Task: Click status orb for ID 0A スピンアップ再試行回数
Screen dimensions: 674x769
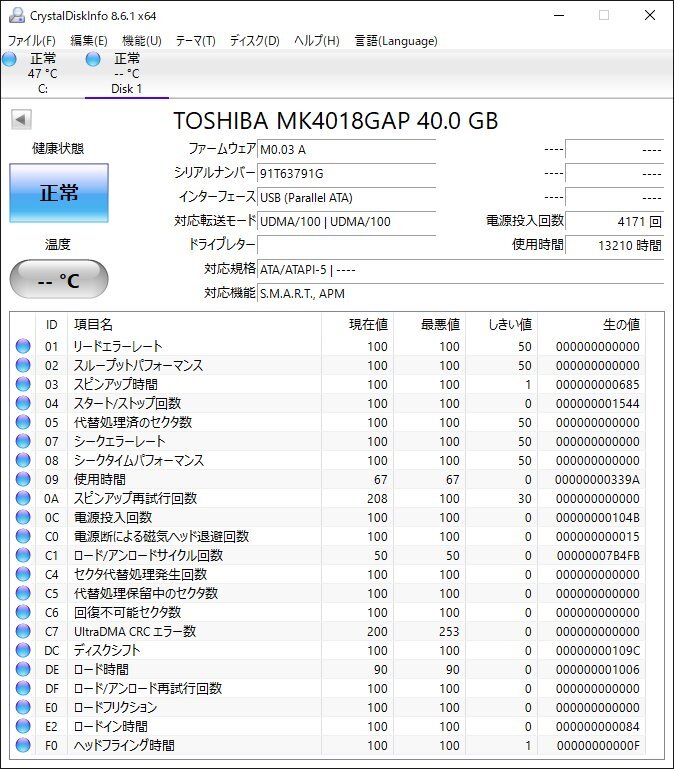Action: point(23,498)
